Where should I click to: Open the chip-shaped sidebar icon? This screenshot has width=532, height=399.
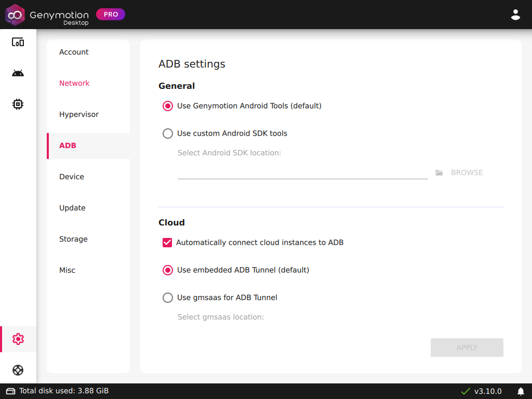pyautogui.click(x=18, y=104)
